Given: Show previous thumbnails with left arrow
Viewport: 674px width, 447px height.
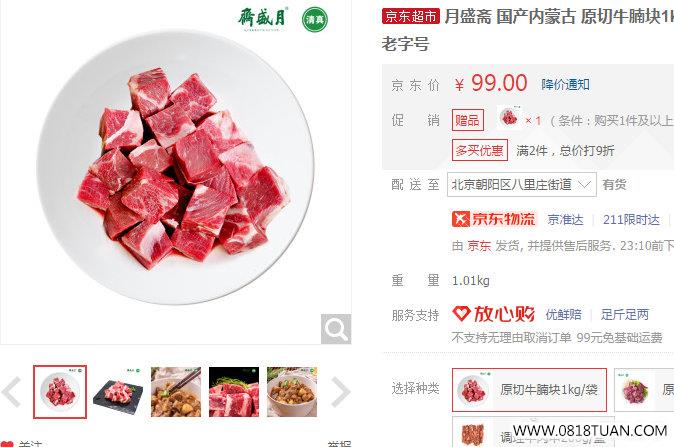Looking at the screenshot, I should pyautogui.click(x=12, y=392).
